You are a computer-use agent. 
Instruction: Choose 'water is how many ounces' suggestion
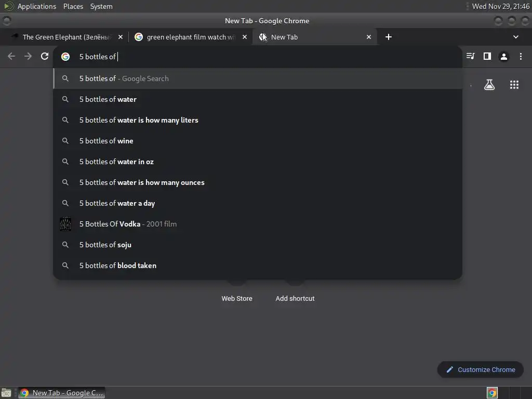(258, 182)
